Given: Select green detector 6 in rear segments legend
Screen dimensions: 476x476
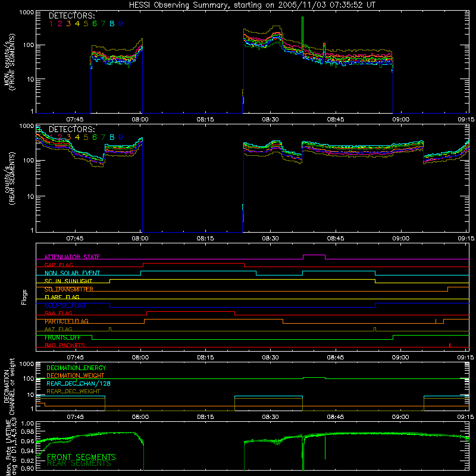Looking at the screenshot, I should 95,137.
